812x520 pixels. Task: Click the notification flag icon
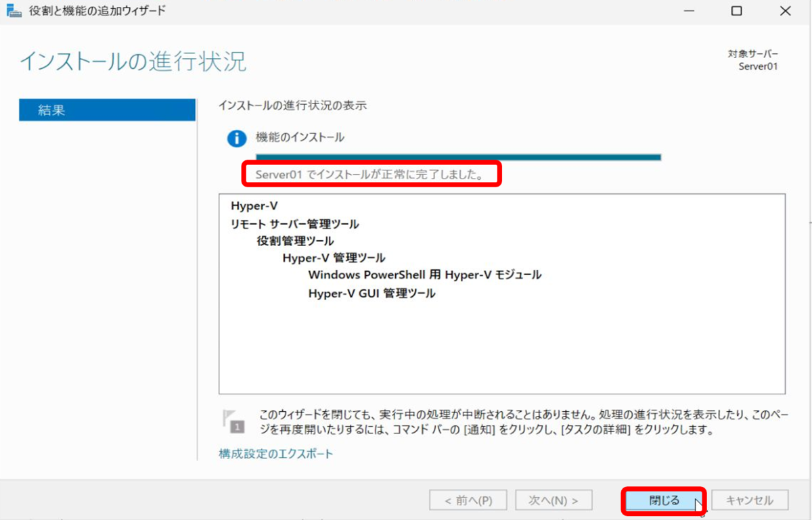pos(233,421)
